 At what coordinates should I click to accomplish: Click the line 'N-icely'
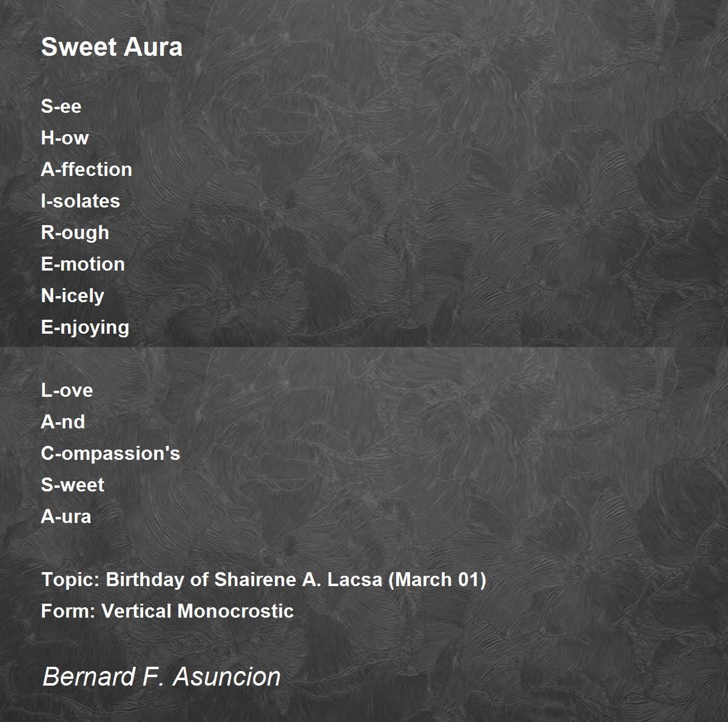[x=72, y=295]
